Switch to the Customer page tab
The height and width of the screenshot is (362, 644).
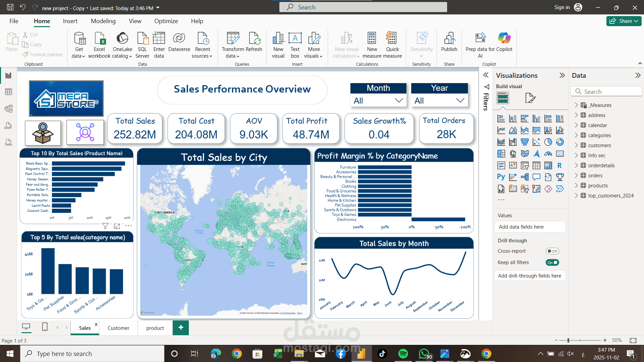pyautogui.click(x=118, y=328)
